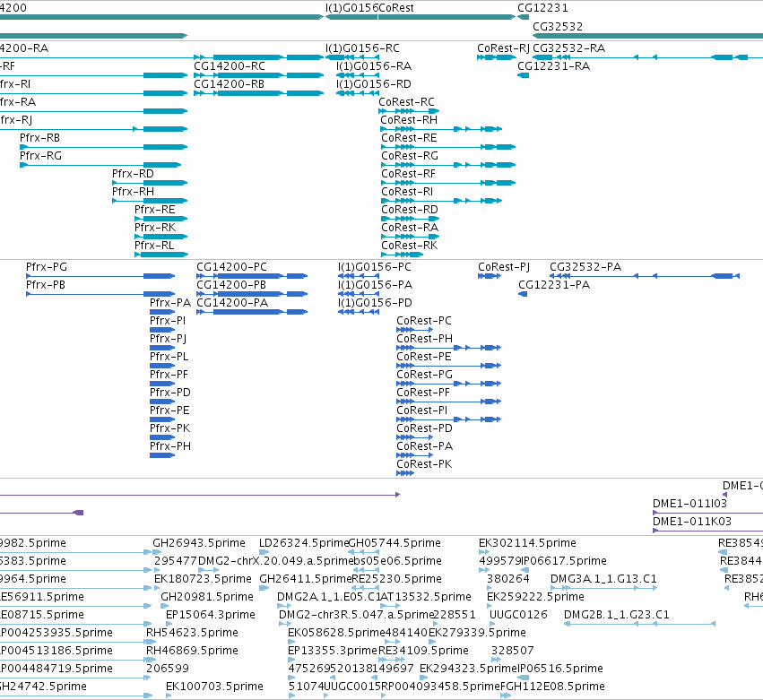
Task: Click the CG14200-PA protein label
Action: (x=232, y=303)
